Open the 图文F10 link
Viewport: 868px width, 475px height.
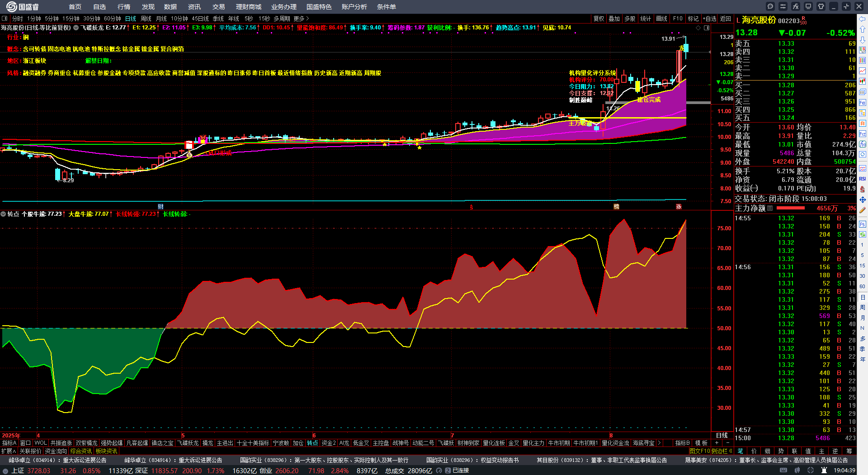click(699, 451)
